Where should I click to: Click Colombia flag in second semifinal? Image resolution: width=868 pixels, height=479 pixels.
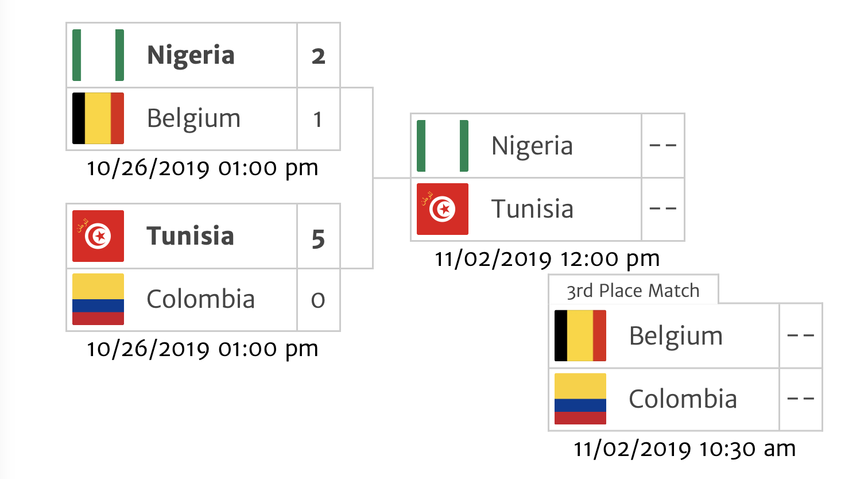[98, 299]
